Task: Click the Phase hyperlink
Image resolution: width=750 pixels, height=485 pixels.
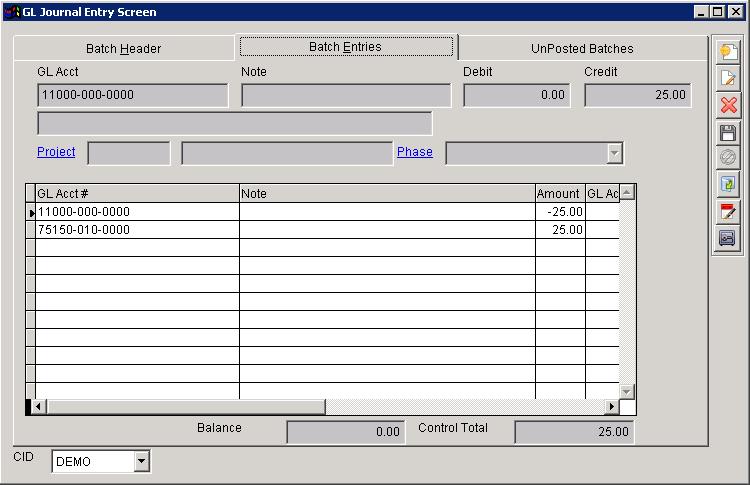Action: pyautogui.click(x=414, y=152)
